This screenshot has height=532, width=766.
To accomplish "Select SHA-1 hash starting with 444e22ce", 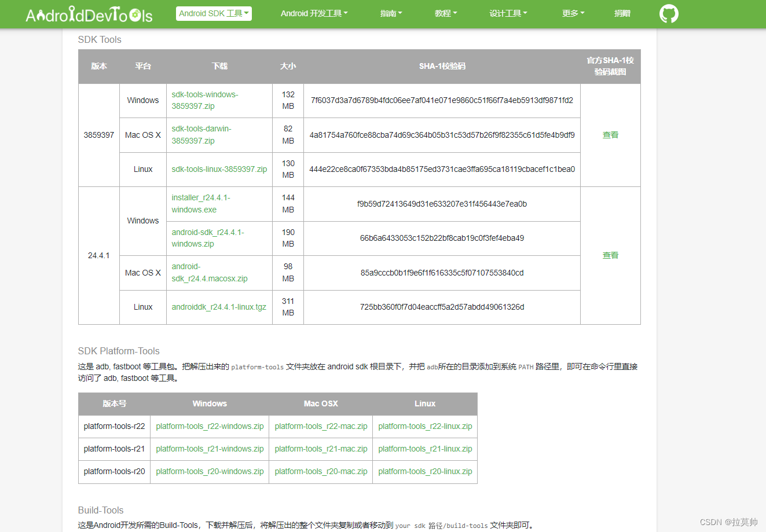I will pos(442,169).
